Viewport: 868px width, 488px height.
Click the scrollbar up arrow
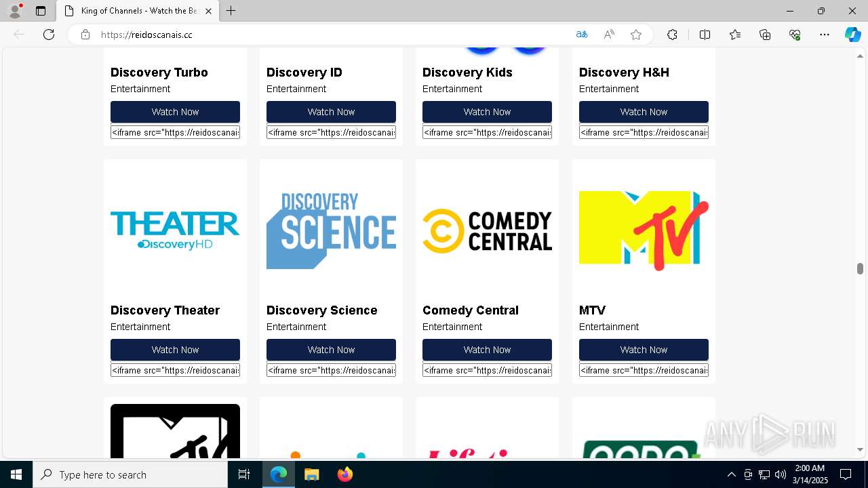(x=860, y=56)
